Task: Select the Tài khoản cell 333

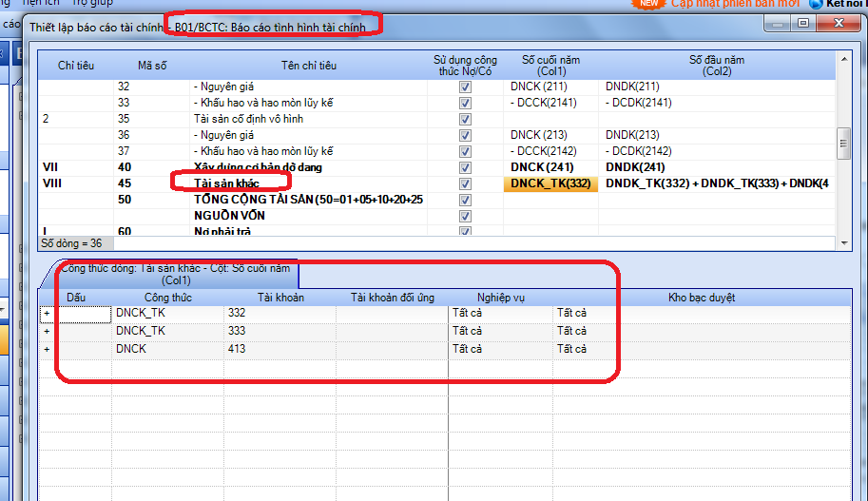Action: (280, 331)
